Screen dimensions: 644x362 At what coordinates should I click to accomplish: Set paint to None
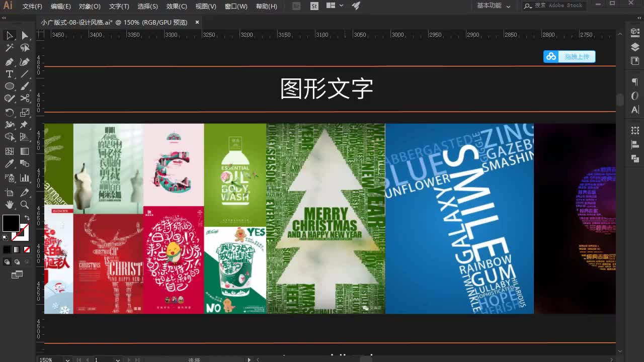click(27, 249)
